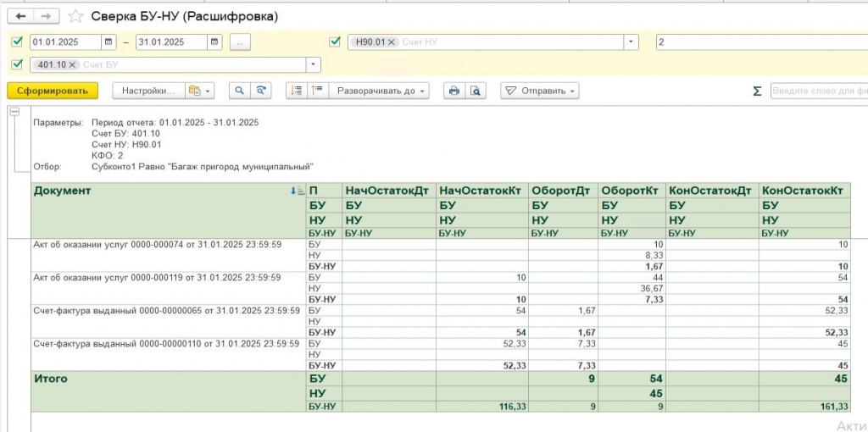Open period selection ellipsis button
Viewport: 868px width, 432px height.
point(240,42)
